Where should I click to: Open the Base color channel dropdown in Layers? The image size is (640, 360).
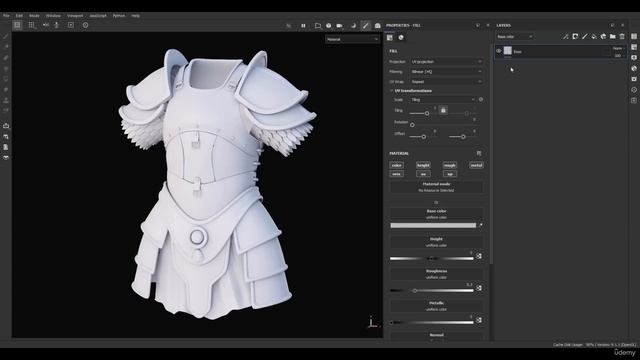click(x=514, y=37)
